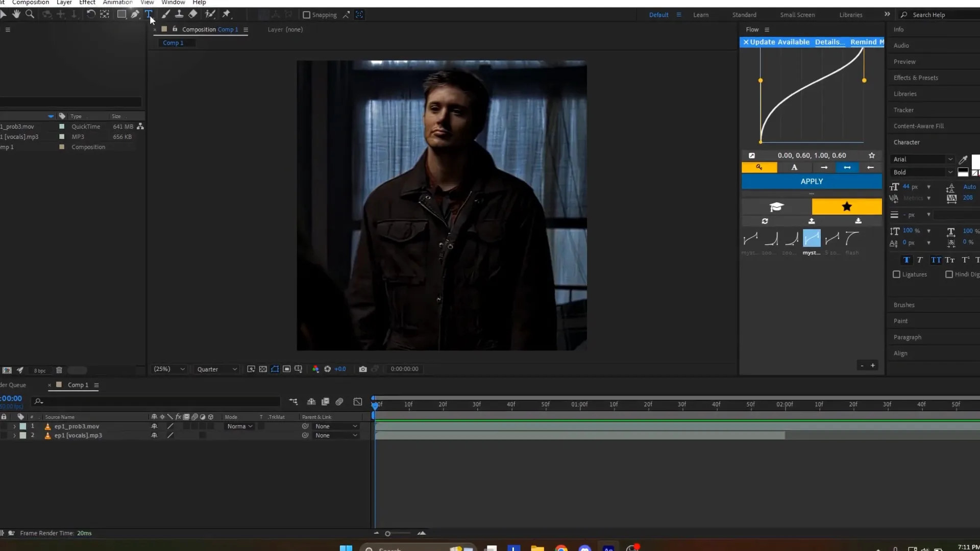
Task: Expand layer 2 ep1 [vocals].mp3 properties
Action: [x=14, y=436]
